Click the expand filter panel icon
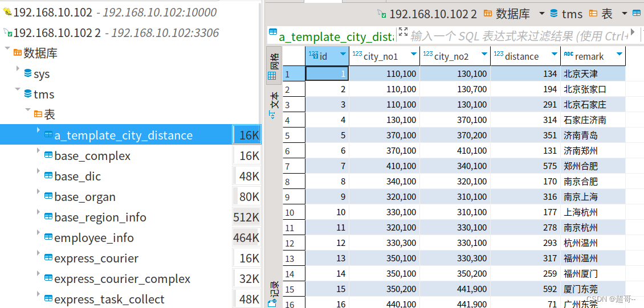 click(x=403, y=31)
